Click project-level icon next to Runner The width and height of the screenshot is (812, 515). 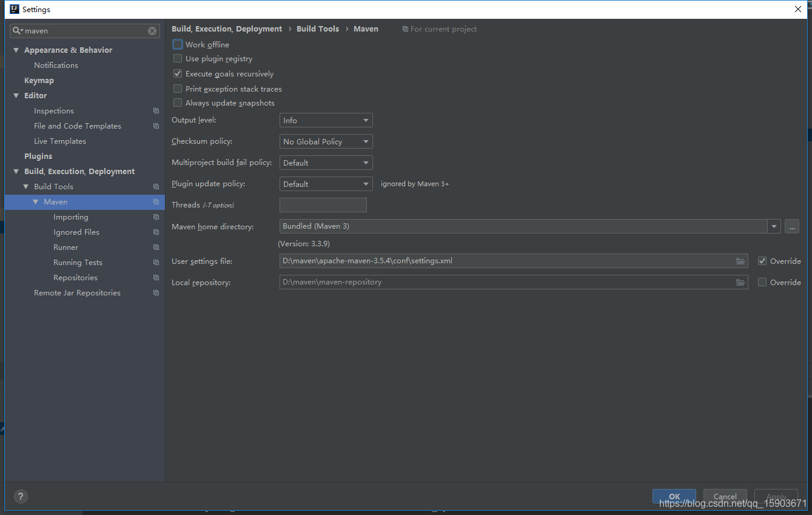tap(156, 247)
